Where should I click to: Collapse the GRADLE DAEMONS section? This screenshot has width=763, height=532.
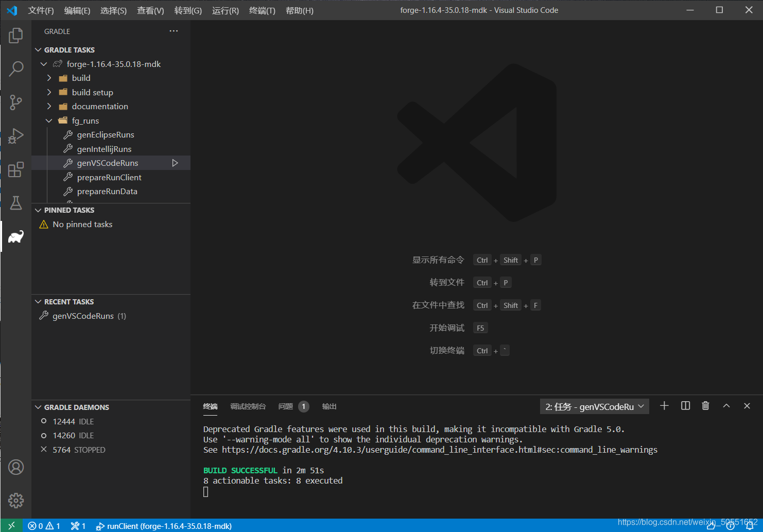tap(38, 407)
